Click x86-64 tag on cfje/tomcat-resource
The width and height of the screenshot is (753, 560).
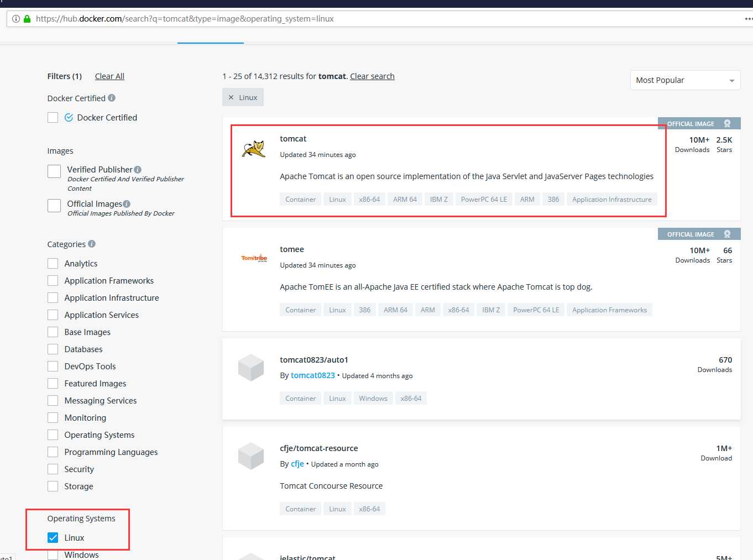369,509
